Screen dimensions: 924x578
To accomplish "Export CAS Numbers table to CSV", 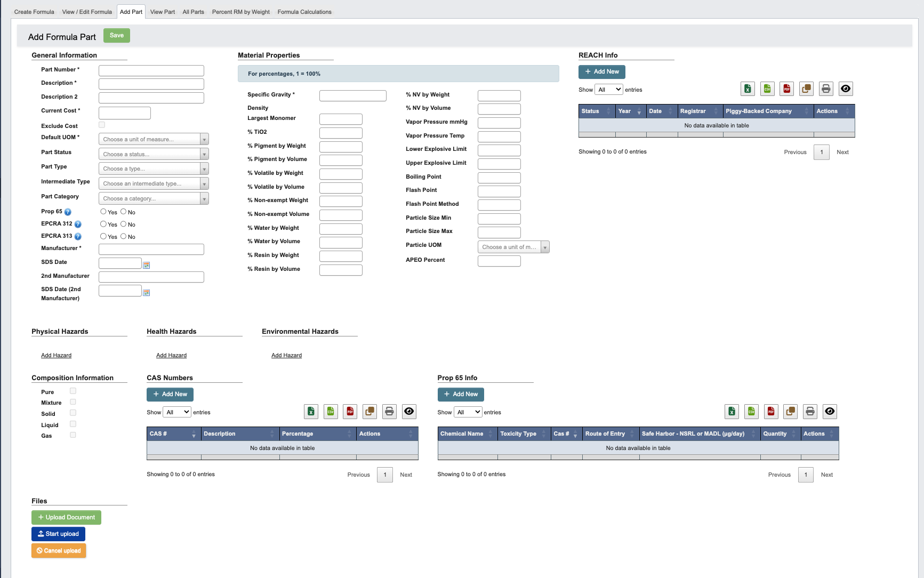I will click(331, 412).
